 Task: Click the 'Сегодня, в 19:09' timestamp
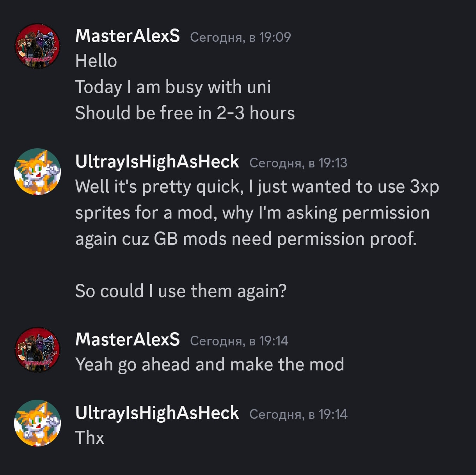coord(240,37)
